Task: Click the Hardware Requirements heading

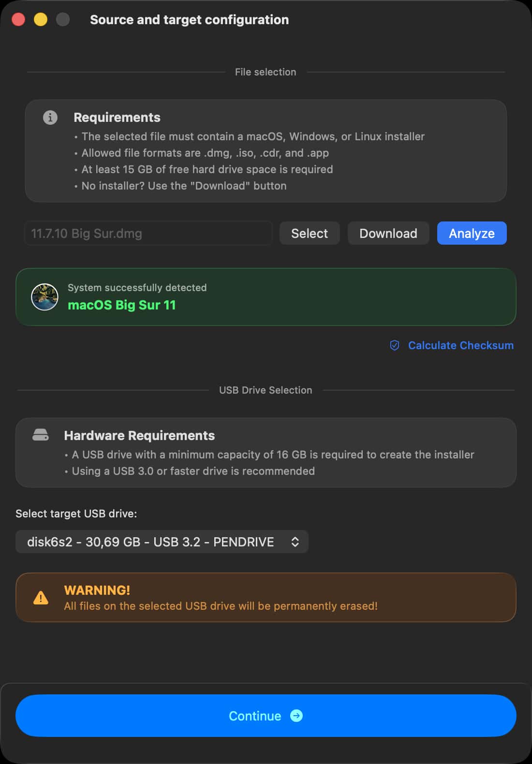Action: click(139, 436)
